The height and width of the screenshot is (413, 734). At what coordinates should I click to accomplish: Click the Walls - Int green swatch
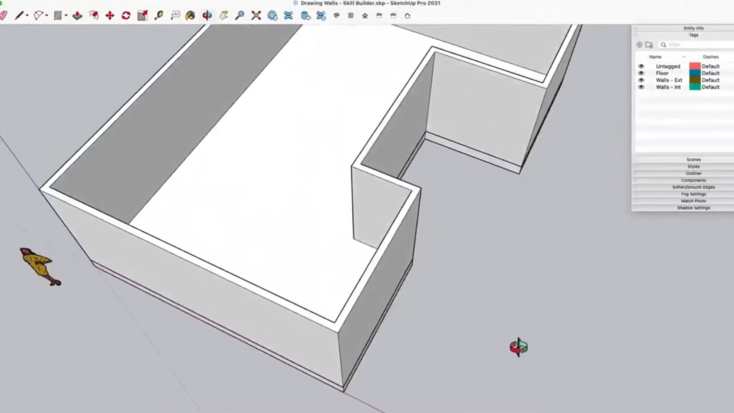(x=695, y=87)
